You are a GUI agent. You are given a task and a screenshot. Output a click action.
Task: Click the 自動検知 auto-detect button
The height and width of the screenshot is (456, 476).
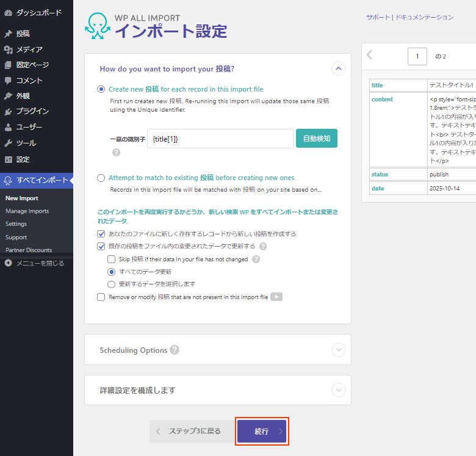(x=317, y=139)
